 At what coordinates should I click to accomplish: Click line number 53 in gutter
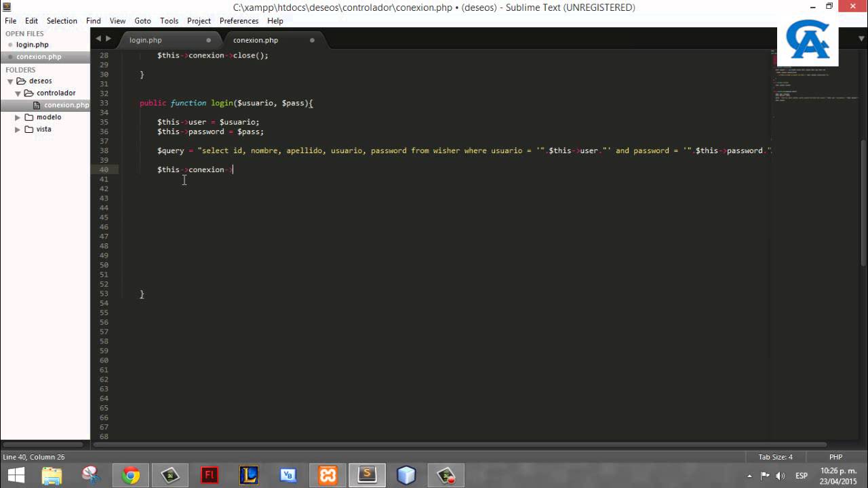tap(104, 293)
